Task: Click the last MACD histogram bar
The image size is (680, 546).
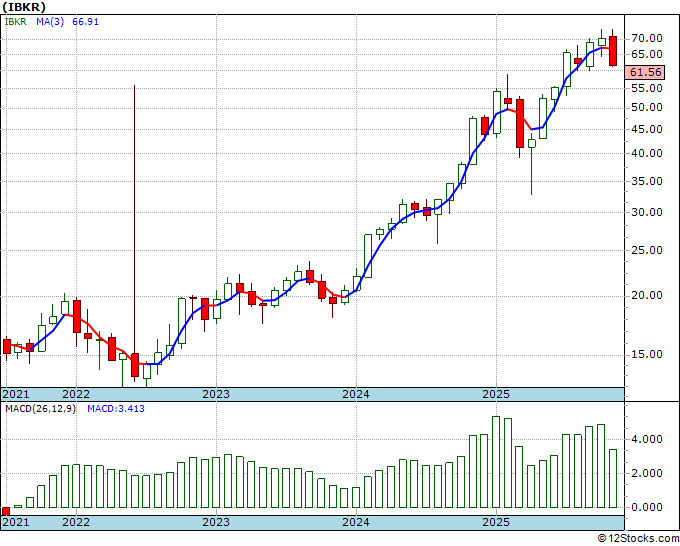Action: point(613,478)
